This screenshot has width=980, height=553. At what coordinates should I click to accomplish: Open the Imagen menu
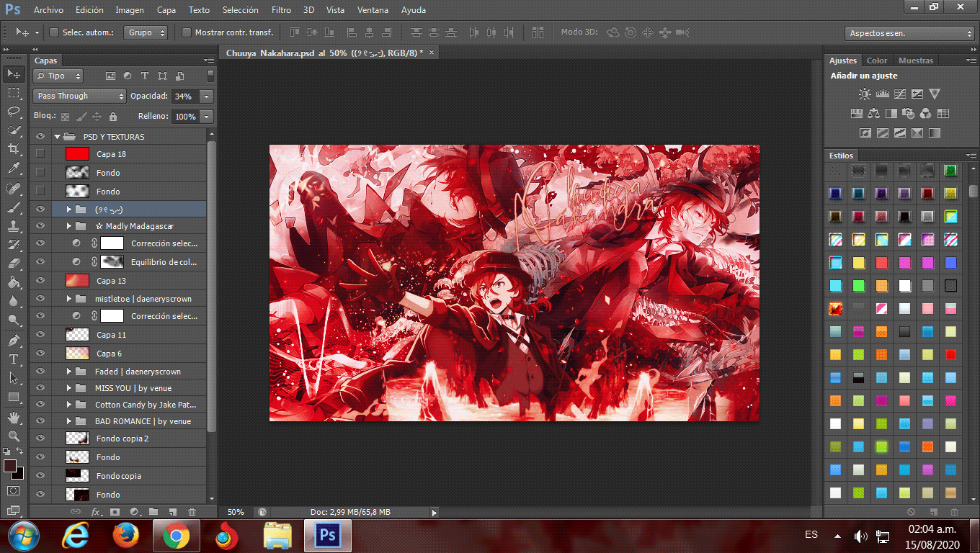[130, 10]
